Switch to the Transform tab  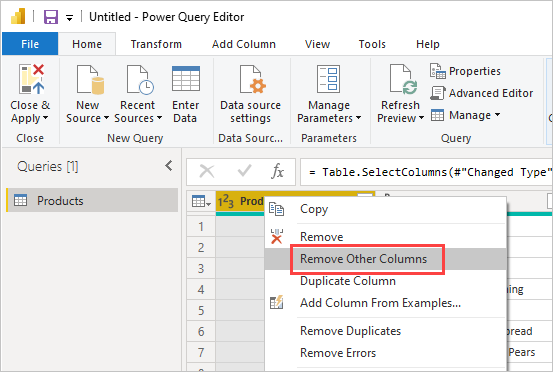(156, 44)
